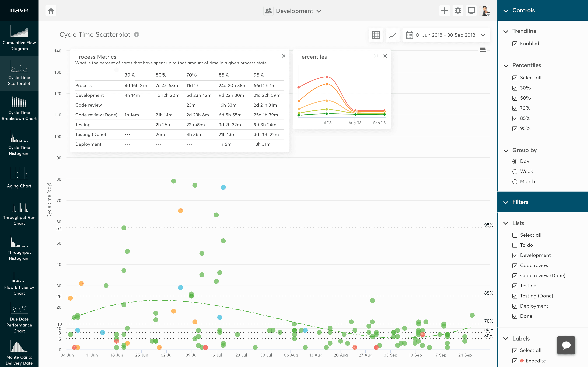Expand the Percentiles popup to fullscreen
This screenshot has width=588, height=367.
pos(376,56)
